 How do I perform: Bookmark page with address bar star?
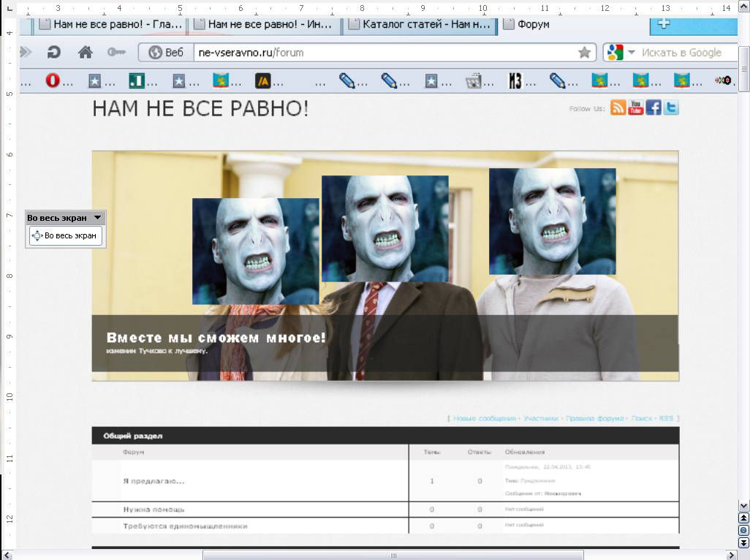click(x=584, y=53)
